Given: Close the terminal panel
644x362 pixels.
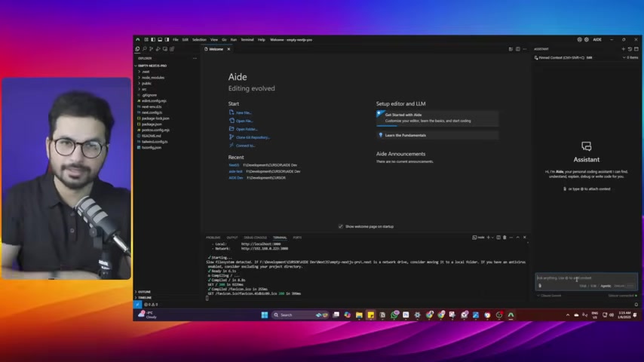Looking at the screenshot, I should pos(525,238).
